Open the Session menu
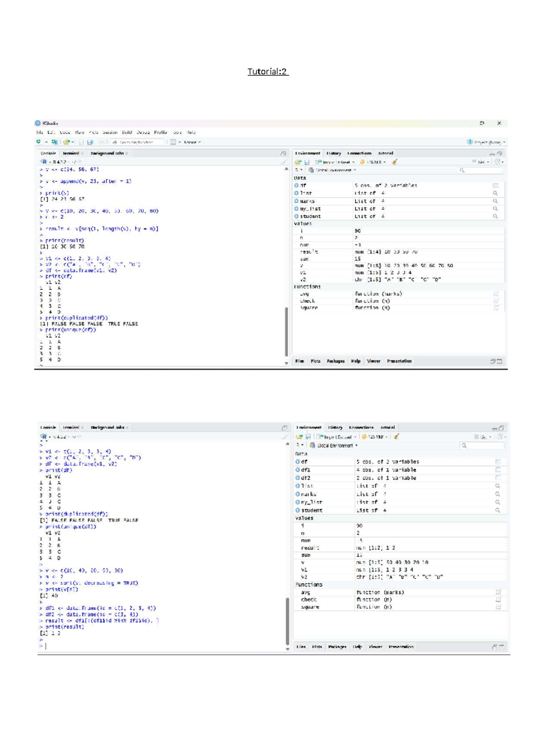This screenshot has width=535, height=756. click(109, 132)
